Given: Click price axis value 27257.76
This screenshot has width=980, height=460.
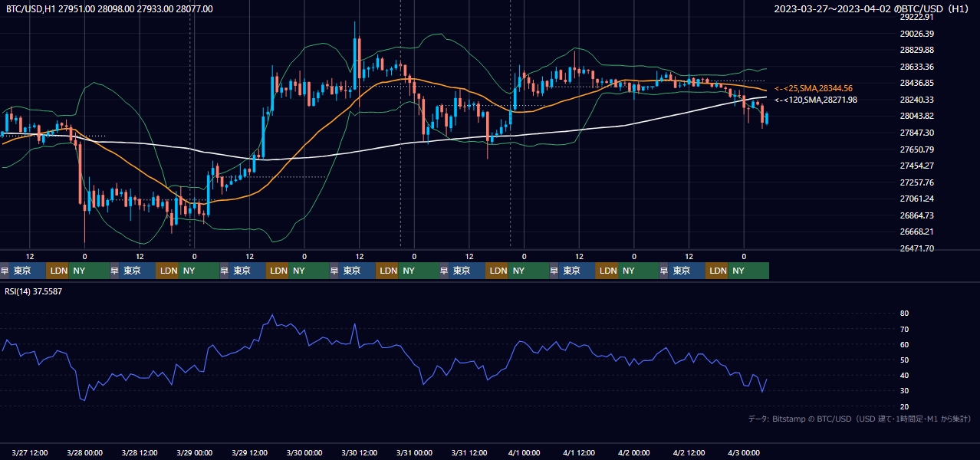Looking at the screenshot, I should click(x=916, y=182).
